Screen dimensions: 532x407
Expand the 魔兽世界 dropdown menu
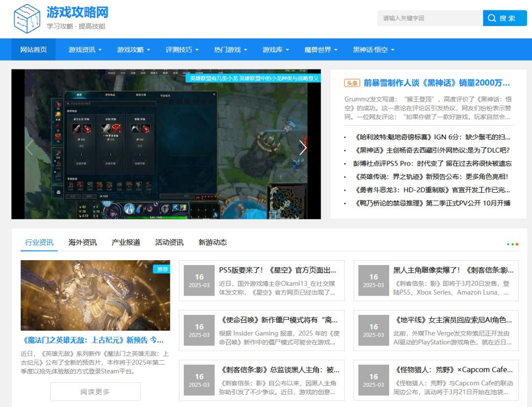tap(321, 50)
